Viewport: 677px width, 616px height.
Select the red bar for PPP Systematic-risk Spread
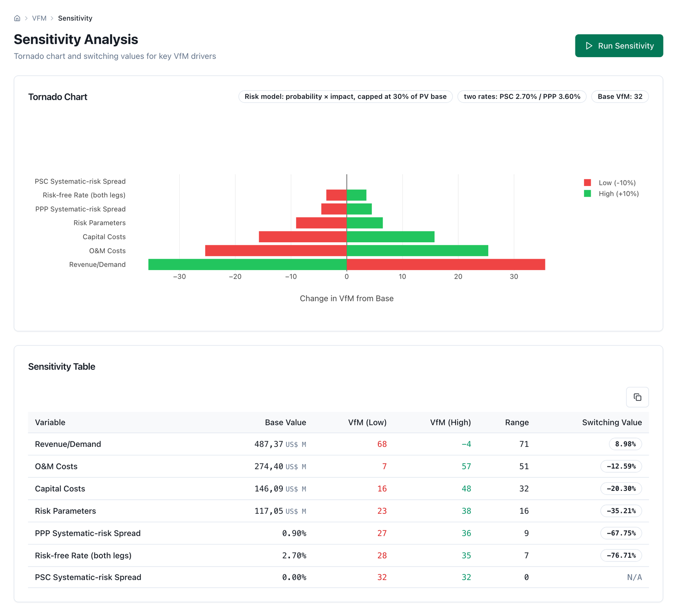point(334,209)
